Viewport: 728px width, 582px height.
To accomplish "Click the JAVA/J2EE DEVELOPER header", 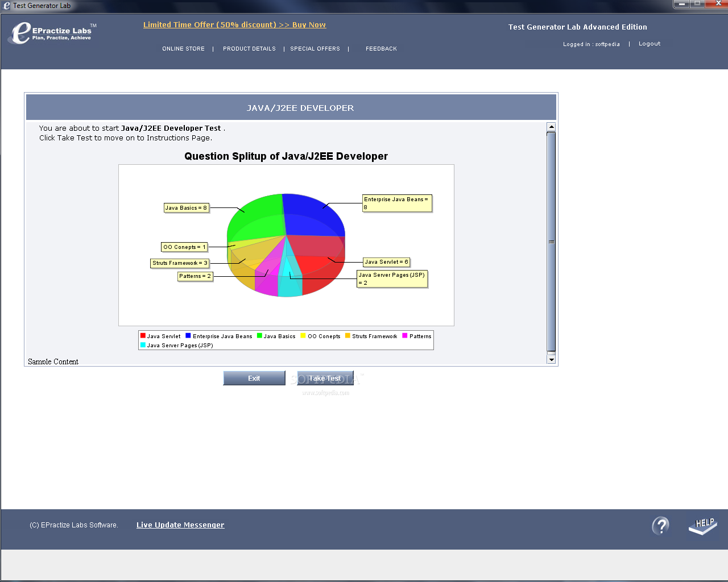I will pyautogui.click(x=300, y=108).
